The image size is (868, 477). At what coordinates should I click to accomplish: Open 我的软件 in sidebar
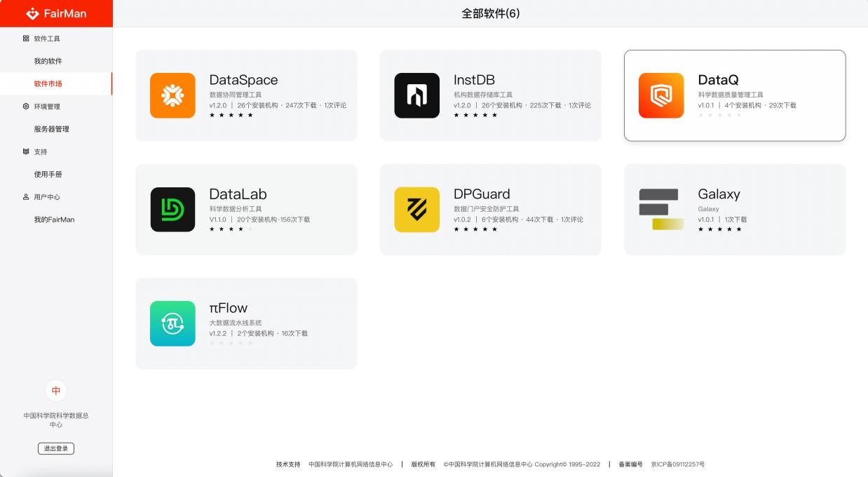point(48,61)
